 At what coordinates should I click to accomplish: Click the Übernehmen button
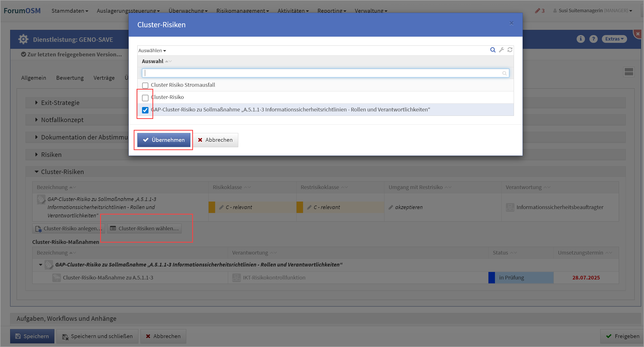pos(164,140)
